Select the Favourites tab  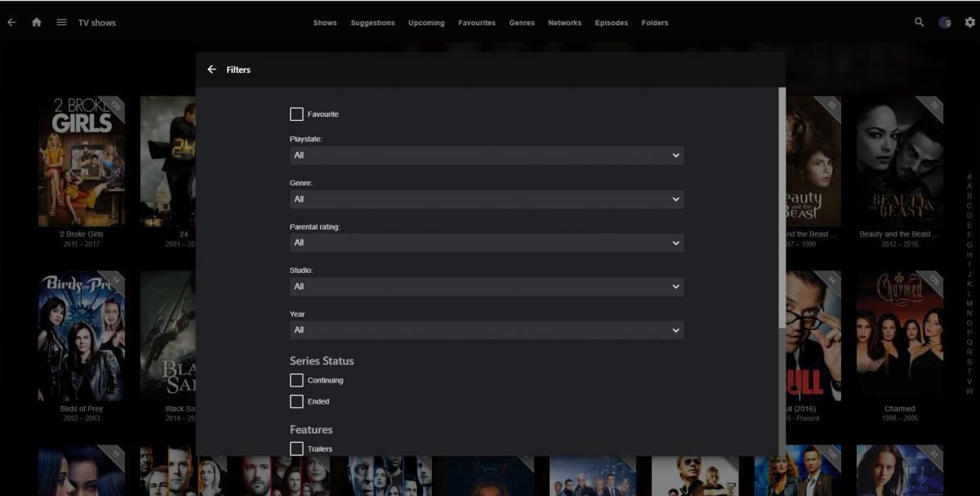pos(477,23)
